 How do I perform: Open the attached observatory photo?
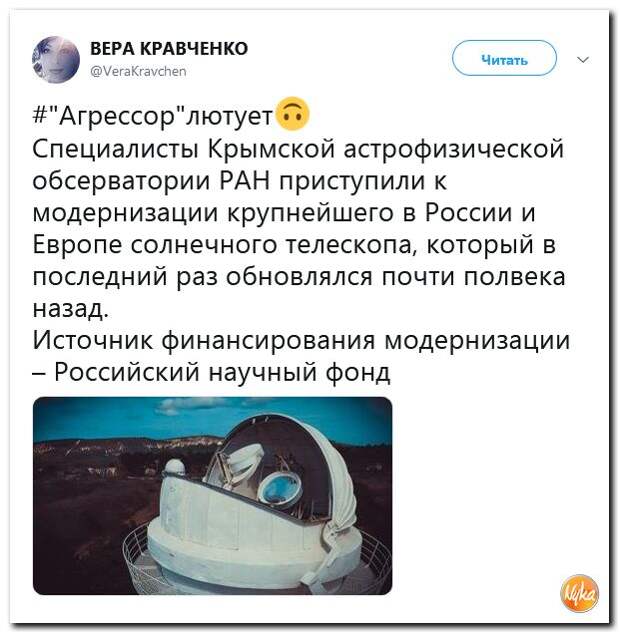[212, 496]
